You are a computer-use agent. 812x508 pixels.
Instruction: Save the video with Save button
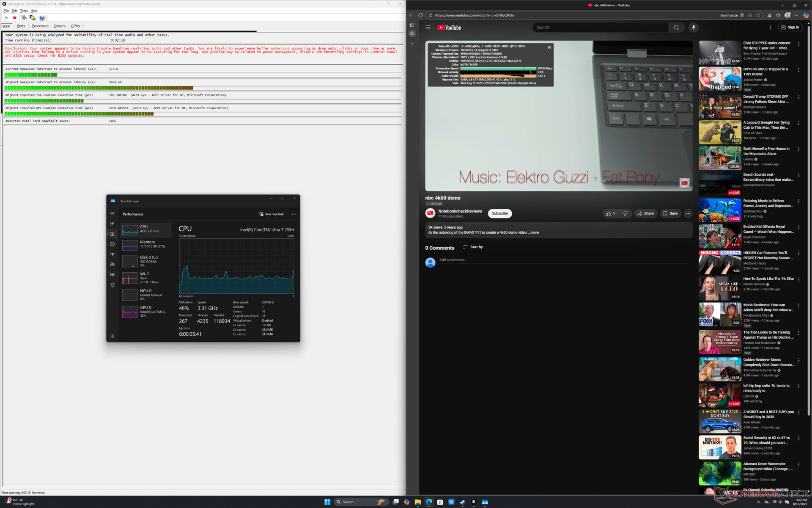670,213
